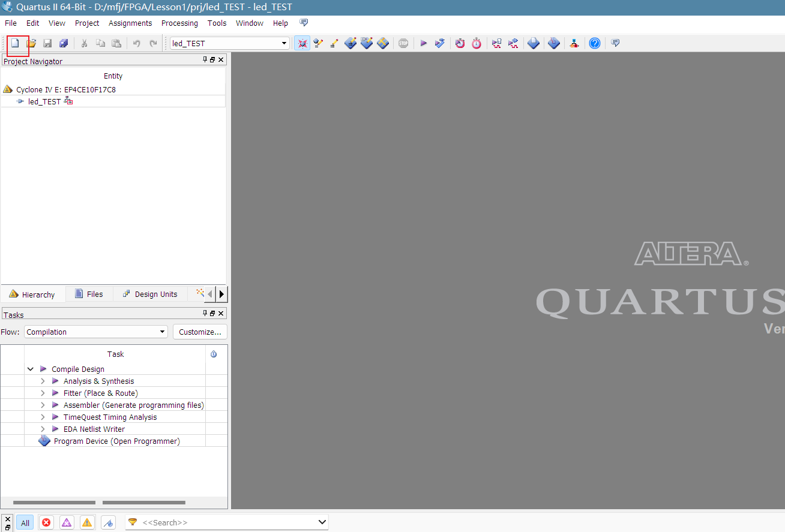Screen dimensions: 785x532
Task: Click the feedback speech icon at the toolbar end
Action: (615, 43)
